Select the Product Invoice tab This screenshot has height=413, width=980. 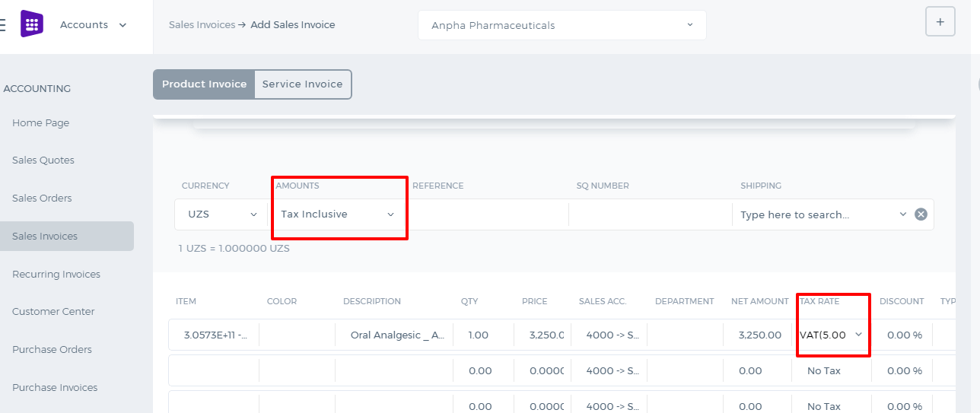(x=204, y=84)
